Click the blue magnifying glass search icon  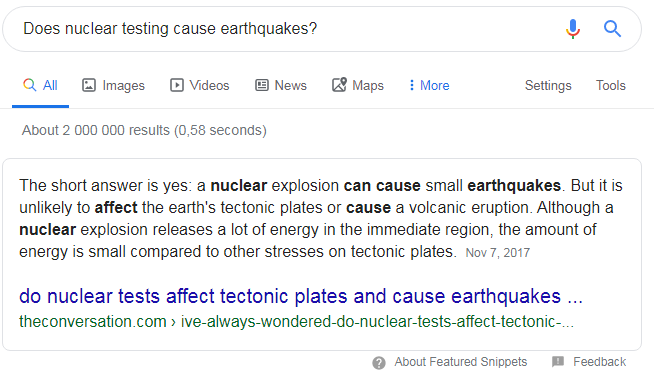click(612, 29)
